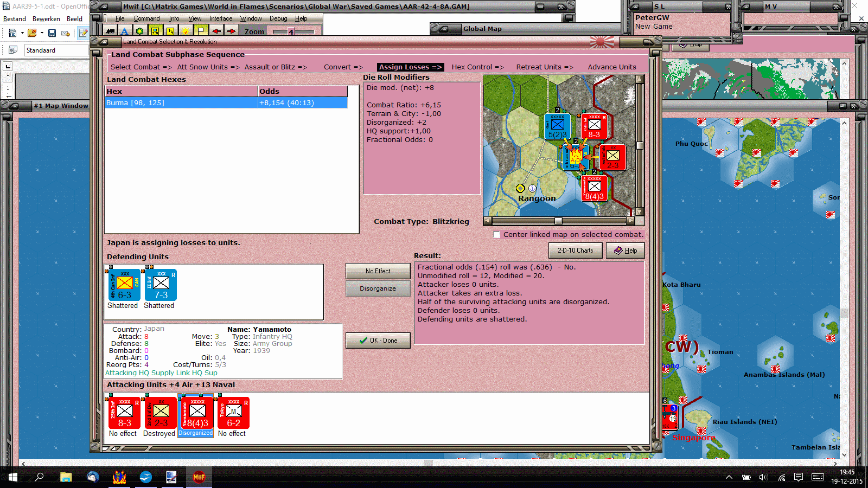The height and width of the screenshot is (488, 868).
Task: Click the Assign Losses => subphase label
Action: [410, 67]
